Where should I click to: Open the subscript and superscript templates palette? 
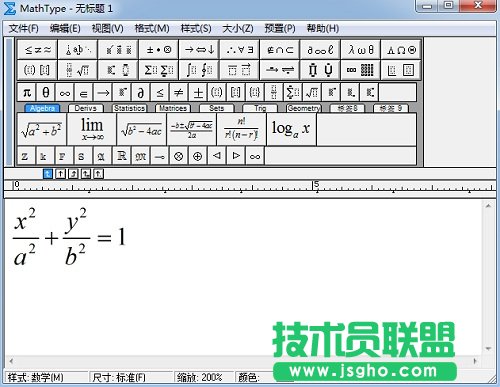pos(118,70)
